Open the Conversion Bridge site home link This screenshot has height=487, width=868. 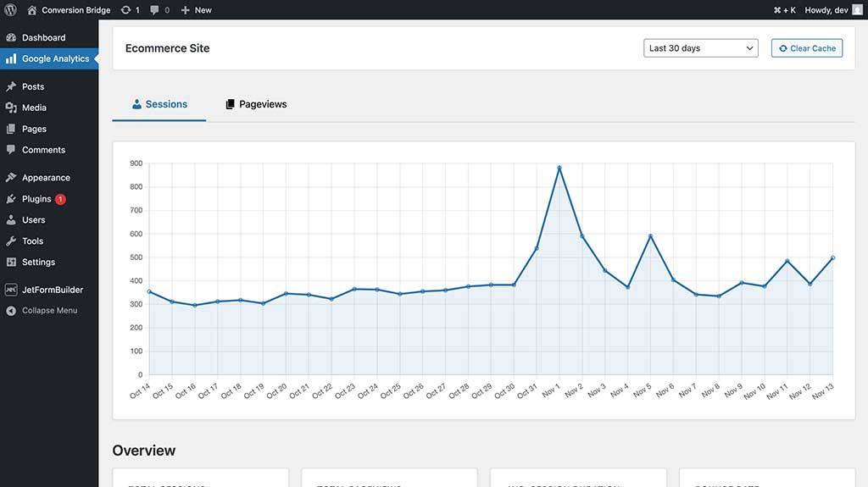68,10
